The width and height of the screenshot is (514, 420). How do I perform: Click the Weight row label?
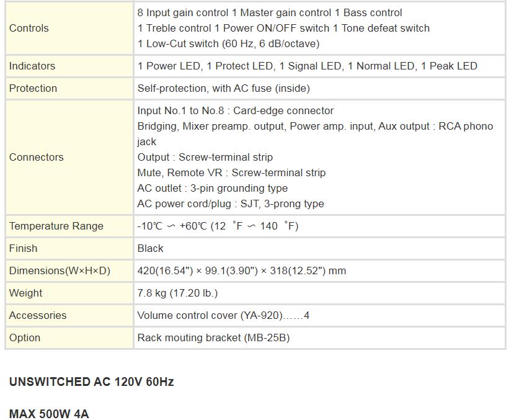coord(25,293)
